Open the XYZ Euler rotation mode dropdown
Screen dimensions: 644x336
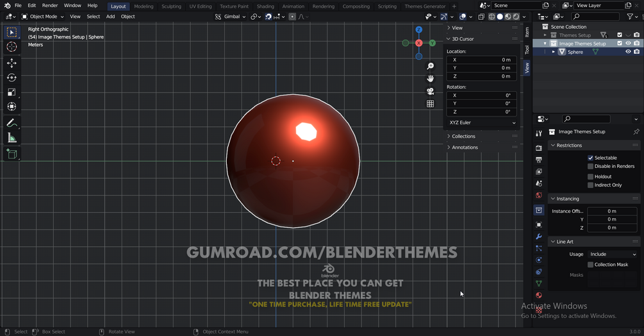click(482, 123)
